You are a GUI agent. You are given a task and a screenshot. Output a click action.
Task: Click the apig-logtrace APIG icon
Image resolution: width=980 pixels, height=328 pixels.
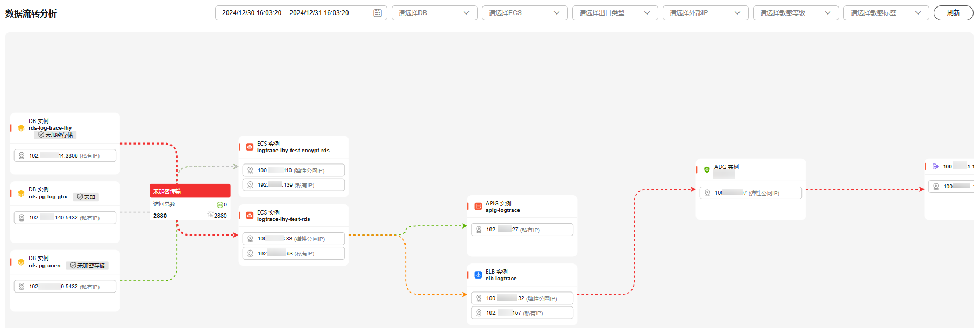coord(478,206)
